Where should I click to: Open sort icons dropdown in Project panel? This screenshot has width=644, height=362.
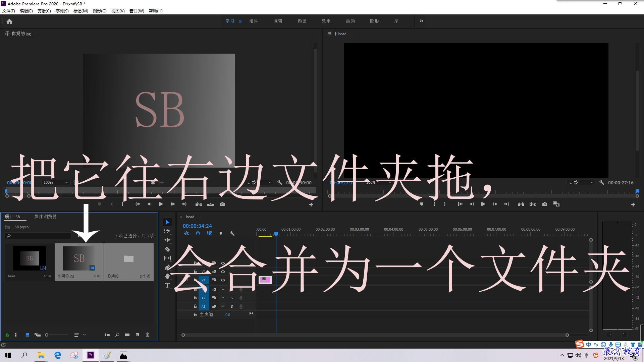(x=80, y=335)
